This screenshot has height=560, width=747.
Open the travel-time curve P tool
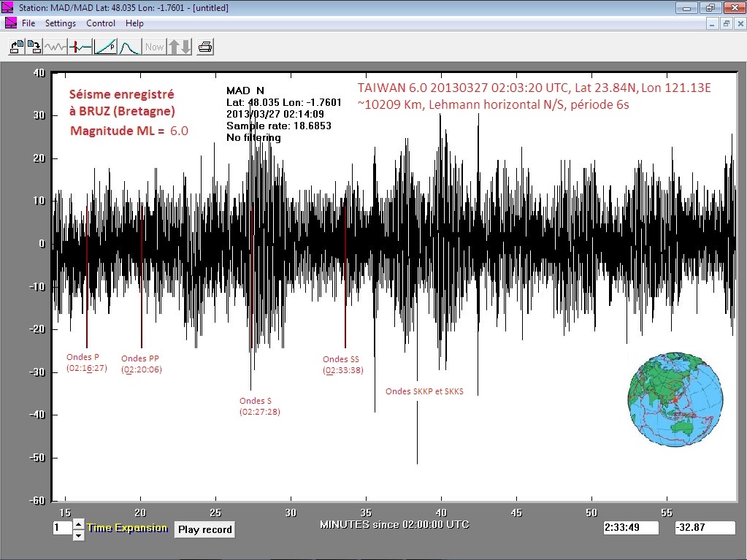coord(105,47)
